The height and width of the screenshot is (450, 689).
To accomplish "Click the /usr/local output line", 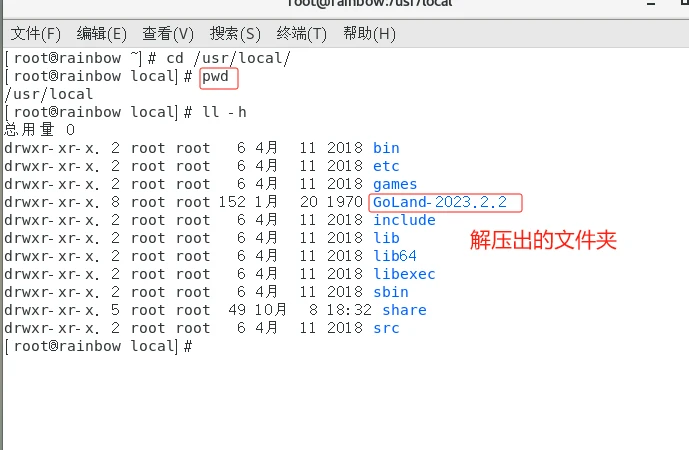I will 49,94.
